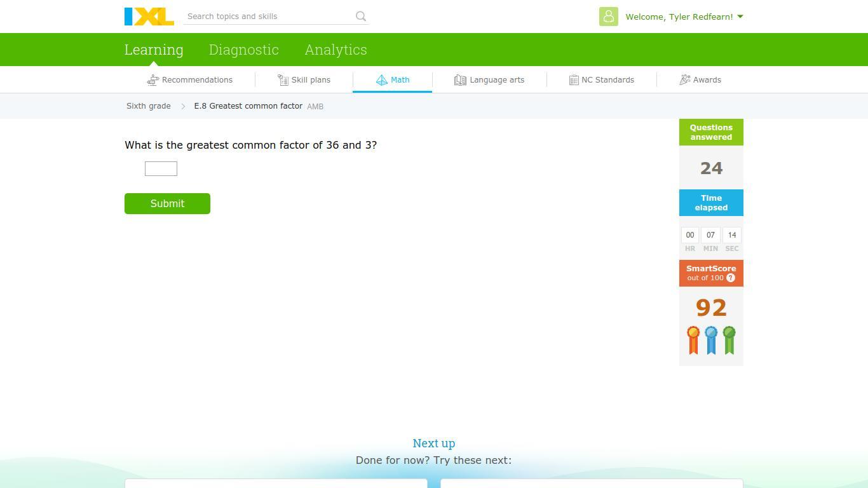Screen dimensions: 868x488
Task: Click the green ribbon medal
Action: tap(729, 340)
